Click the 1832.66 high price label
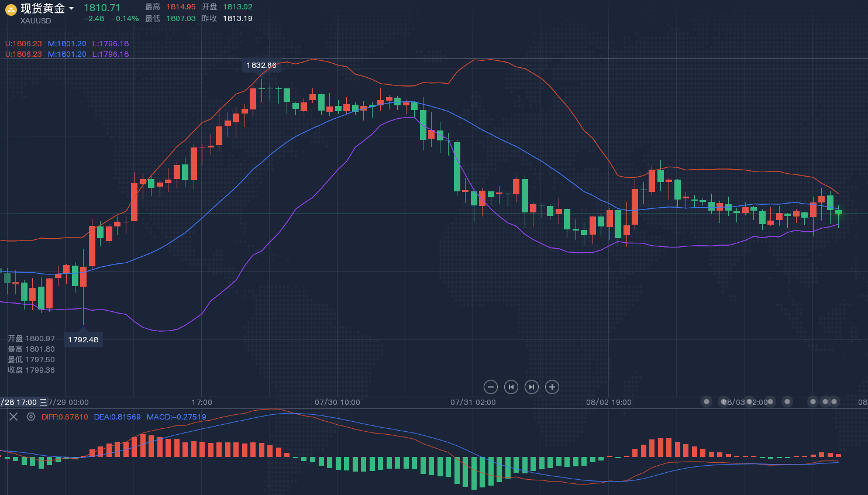The height and width of the screenshot is (495, 868). [x=261, y=66]
